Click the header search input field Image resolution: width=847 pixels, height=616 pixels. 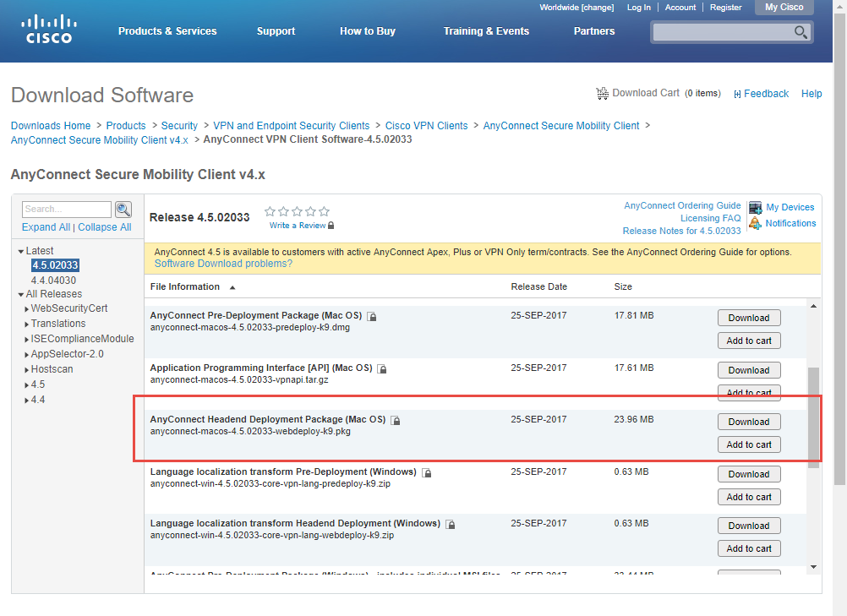pos(723,32)
